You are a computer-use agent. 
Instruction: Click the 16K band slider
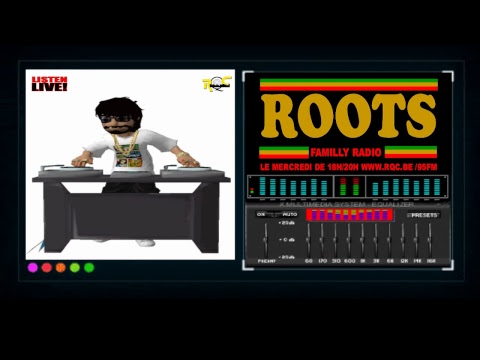tap(430, 240)
